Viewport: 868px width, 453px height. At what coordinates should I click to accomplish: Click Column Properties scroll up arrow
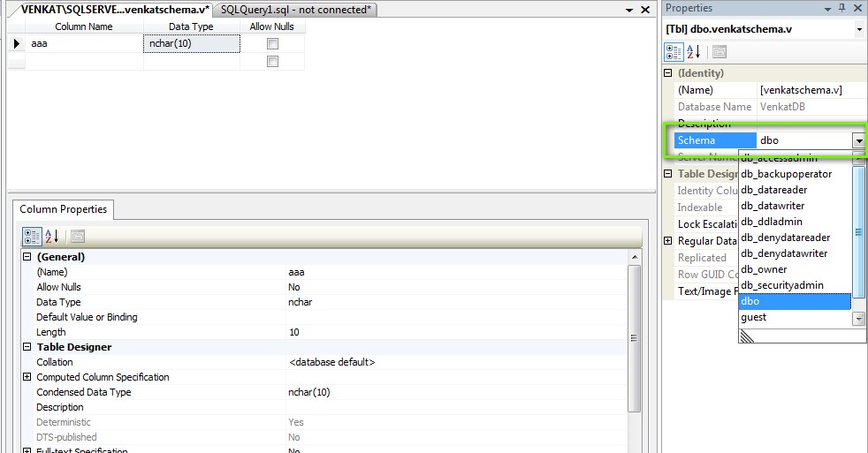pos(635,257)
